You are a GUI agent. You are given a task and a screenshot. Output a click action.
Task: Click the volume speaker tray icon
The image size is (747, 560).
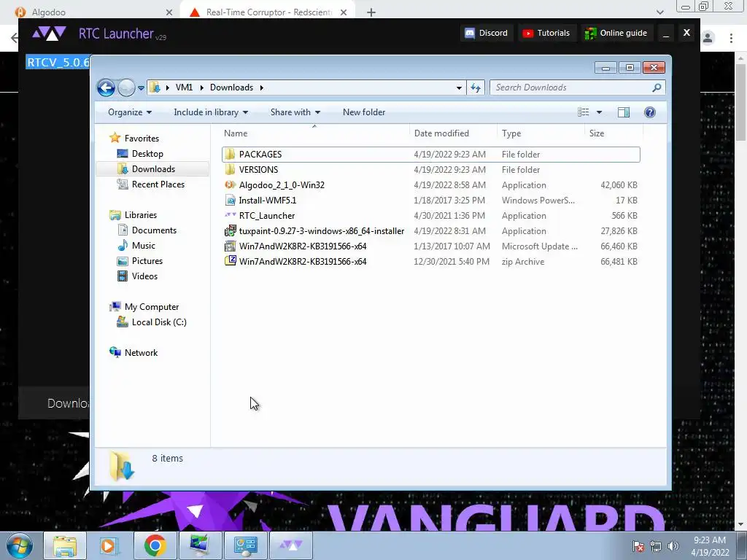tap(673, 546)
